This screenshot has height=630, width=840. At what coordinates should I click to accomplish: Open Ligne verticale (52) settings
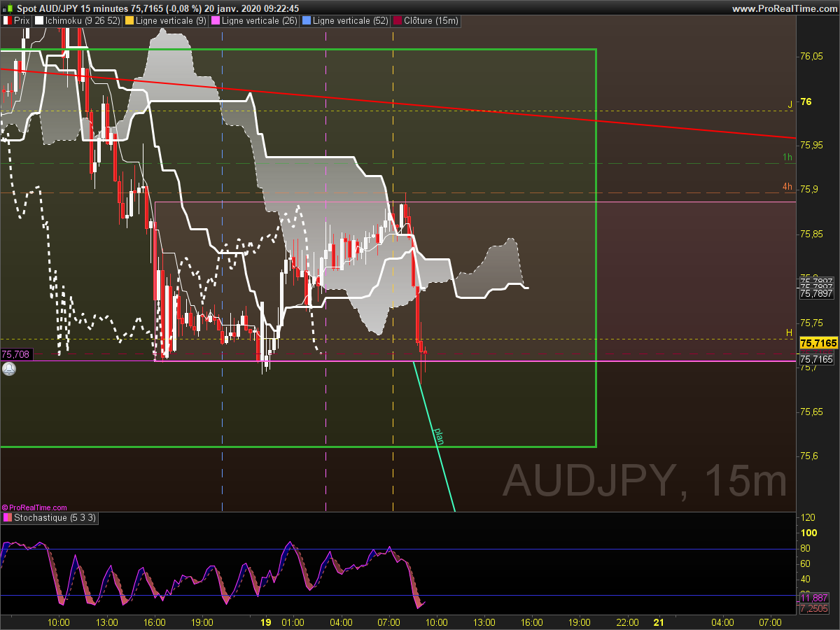pos(345,21)
